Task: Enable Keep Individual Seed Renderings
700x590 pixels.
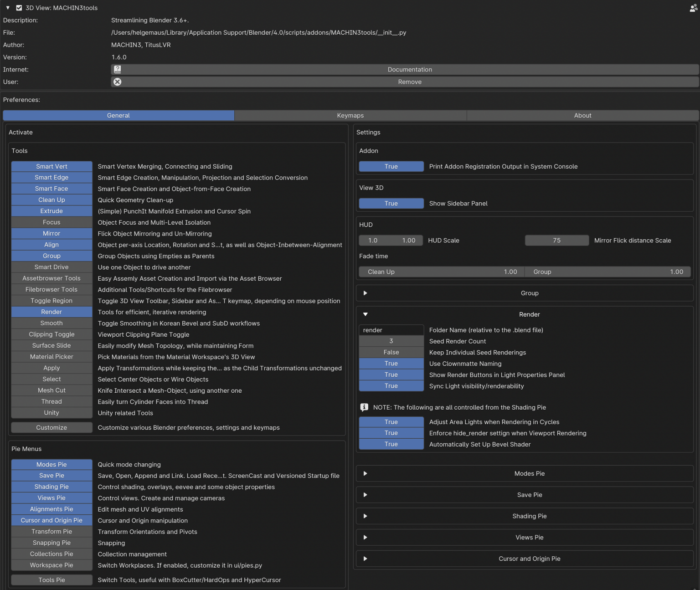Action: [391, 352]
